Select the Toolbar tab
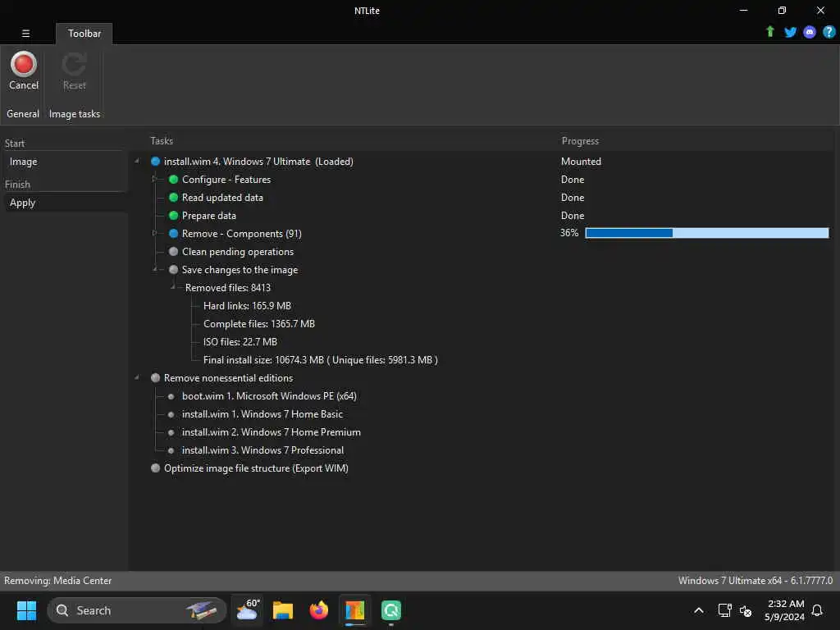This screenshot has height=630, width=840. point(84,33)
